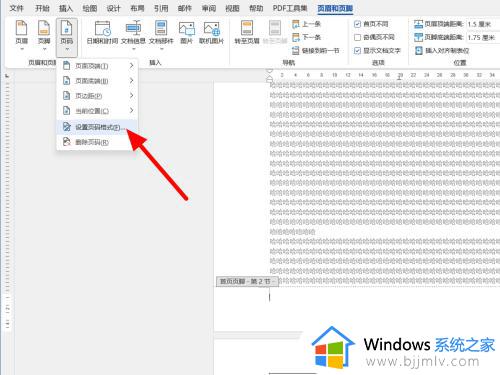The height and width of the screenshot is (375, 500).
Task: Choose 删除页码 menu entry
Action: 97,142
